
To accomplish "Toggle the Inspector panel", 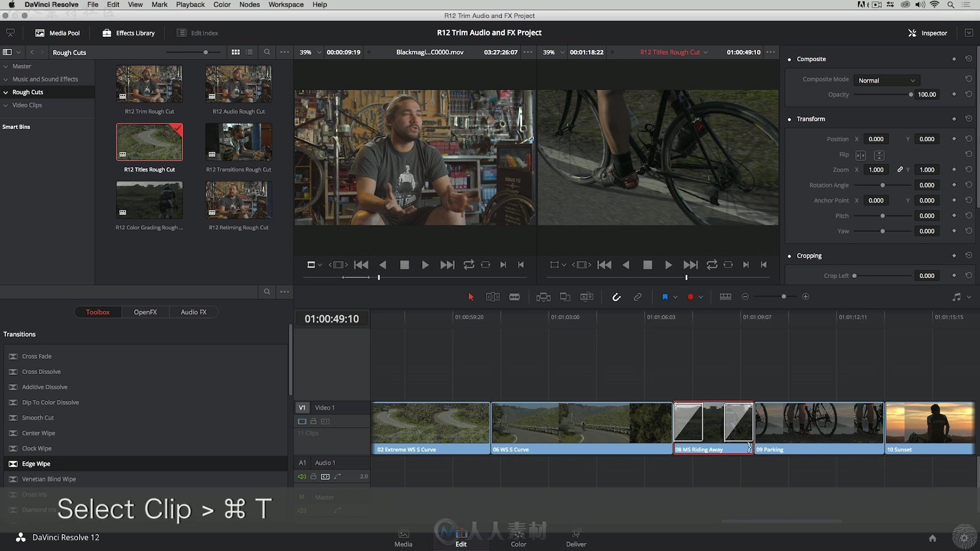I will coord(927,33).
